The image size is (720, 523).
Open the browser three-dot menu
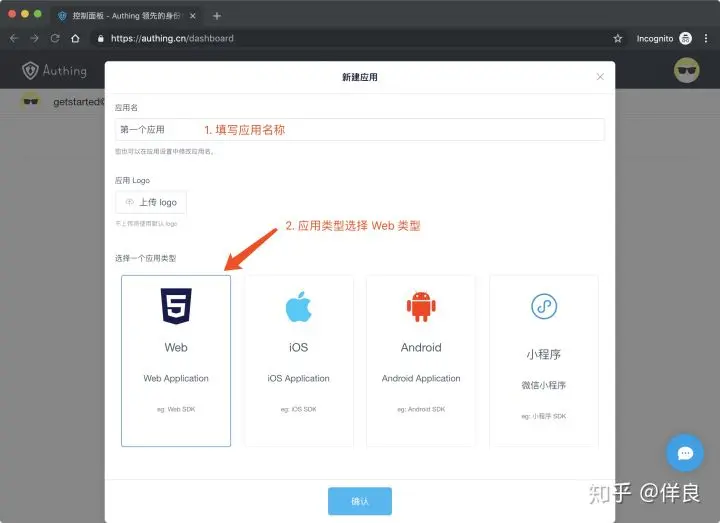(706, 39)
